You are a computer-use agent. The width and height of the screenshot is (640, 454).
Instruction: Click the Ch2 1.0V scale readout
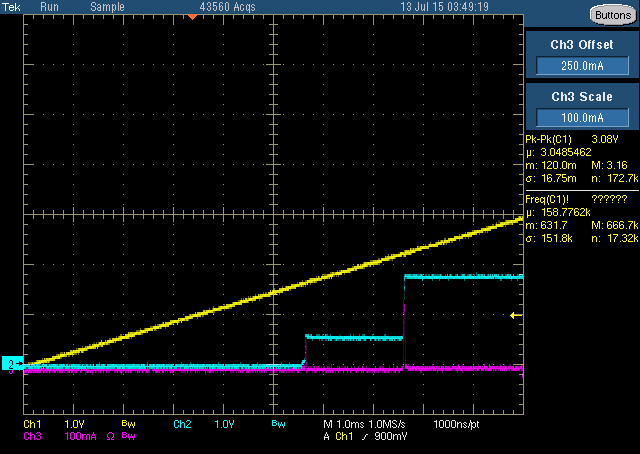pyautogui.click(x=224, y=424)
